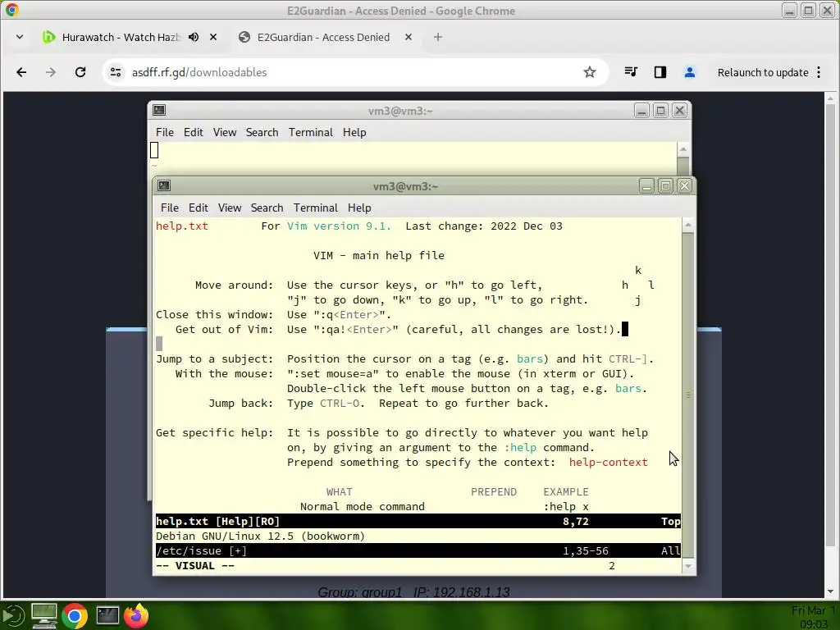Close the Hurawatch tab
Image resolution: width=840 pixels, height=630 pixels.
pos(213,37)
